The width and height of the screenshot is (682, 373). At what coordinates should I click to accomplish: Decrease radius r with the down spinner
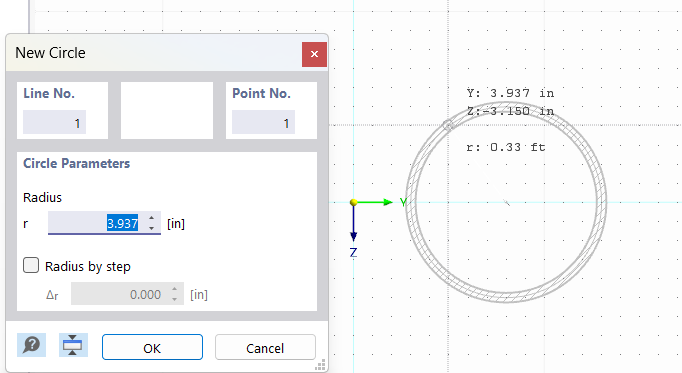point(151,228)
